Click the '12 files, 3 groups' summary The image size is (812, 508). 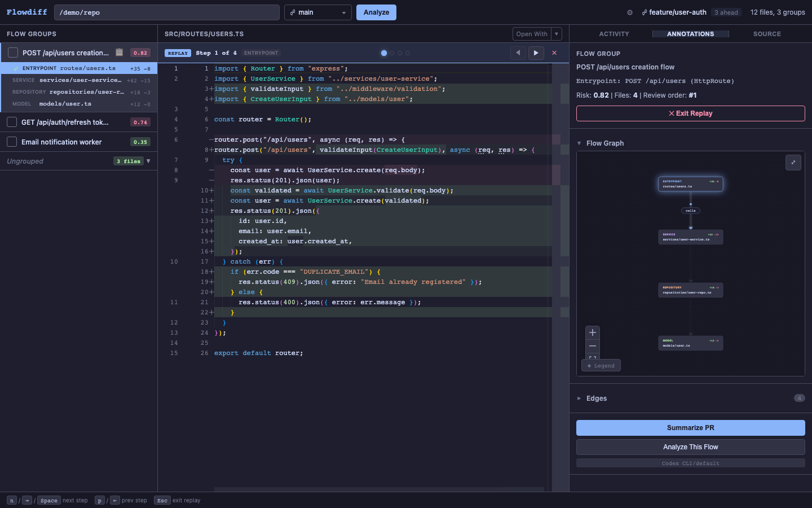tap(778, 12)
